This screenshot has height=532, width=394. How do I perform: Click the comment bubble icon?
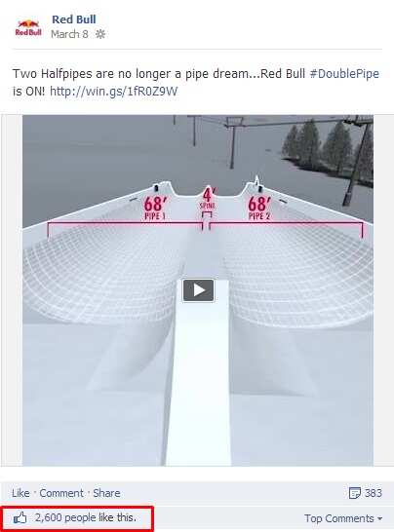pos(355,493)
